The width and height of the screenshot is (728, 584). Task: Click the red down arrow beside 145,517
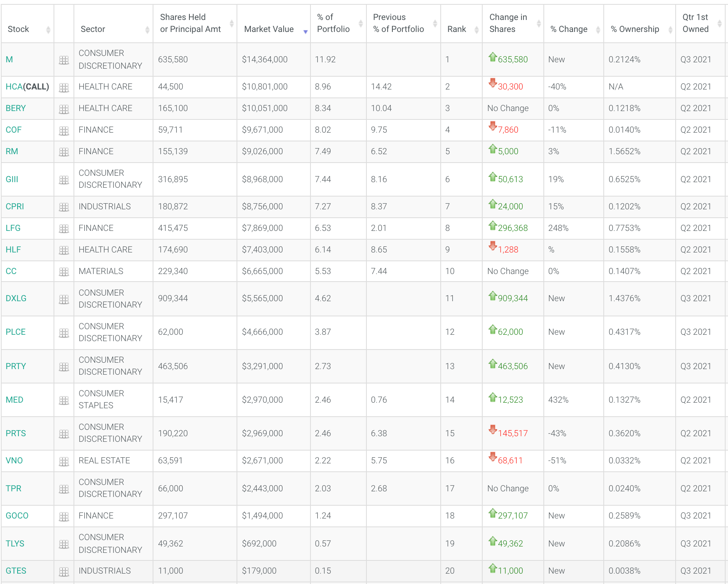493,430
